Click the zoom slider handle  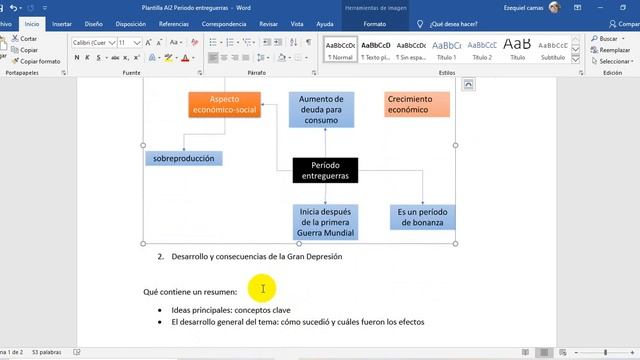605,352
